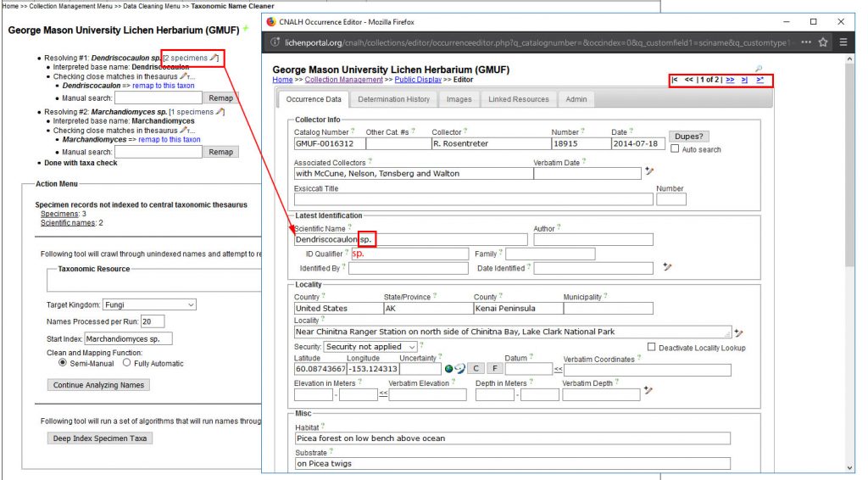868x480 pixels.
Task: Open the Images tab
Action: click(459, 99)
